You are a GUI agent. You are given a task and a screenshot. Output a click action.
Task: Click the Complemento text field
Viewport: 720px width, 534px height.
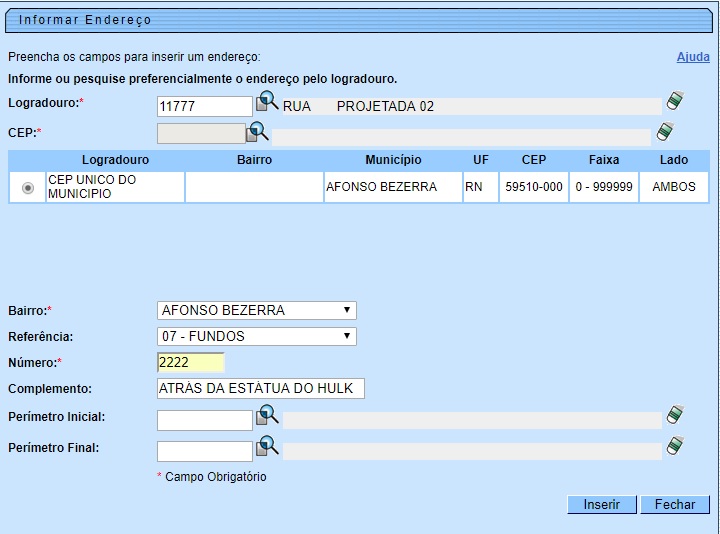click(261, 389)
